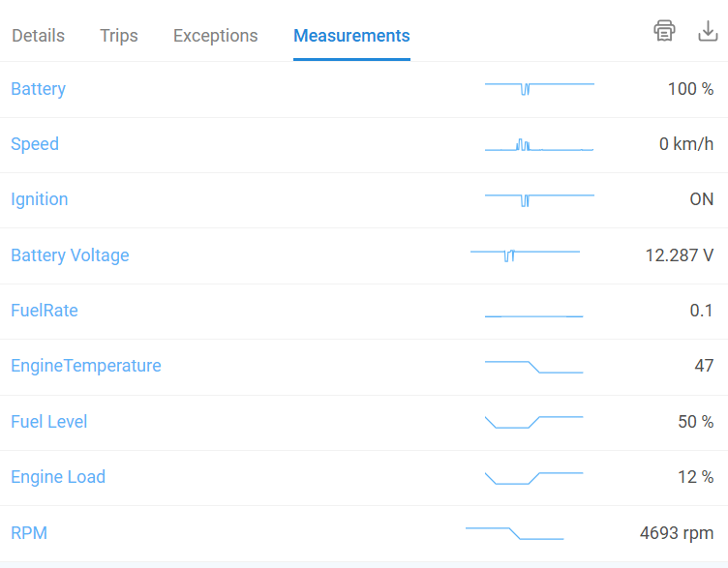This screenshot has height=568, width=728.
Task: Click the Speed measurement link
Action: [35, 144]
